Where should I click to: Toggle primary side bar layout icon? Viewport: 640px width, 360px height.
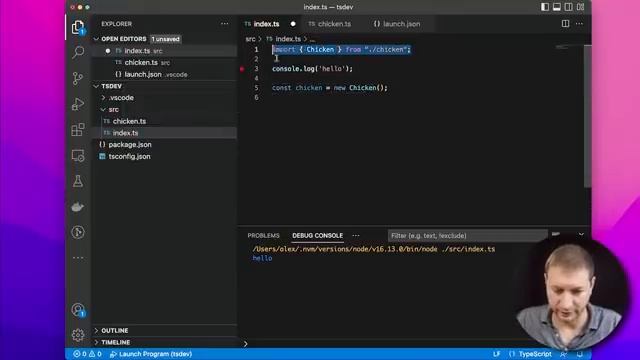point(545,7)
